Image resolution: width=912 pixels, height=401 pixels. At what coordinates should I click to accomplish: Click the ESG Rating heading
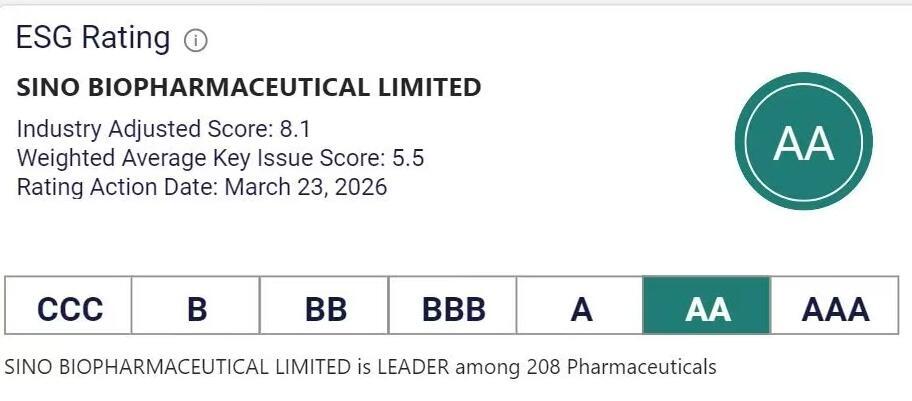[x=93, y=38]
